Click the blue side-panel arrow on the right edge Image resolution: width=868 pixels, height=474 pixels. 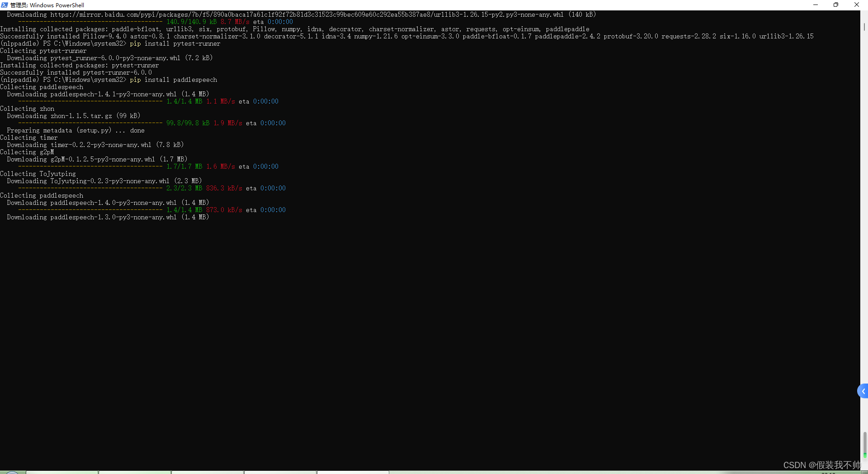click(863, 391)
